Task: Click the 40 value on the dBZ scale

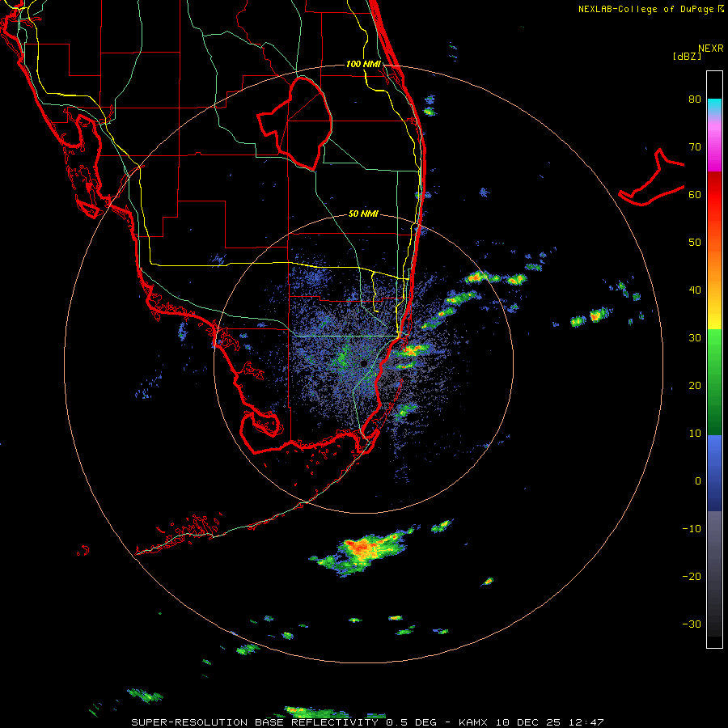Action: [x=695, y=290]
